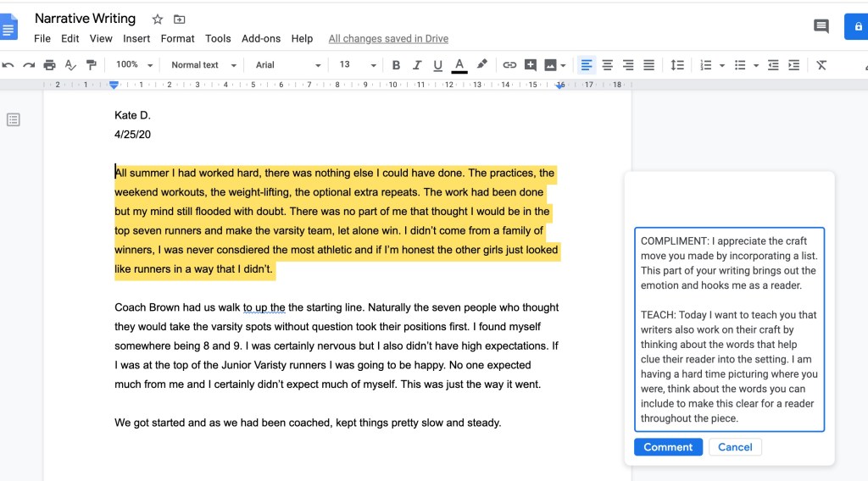
Task: Click the Print icon in toolbar
Action: coord(49,65)
